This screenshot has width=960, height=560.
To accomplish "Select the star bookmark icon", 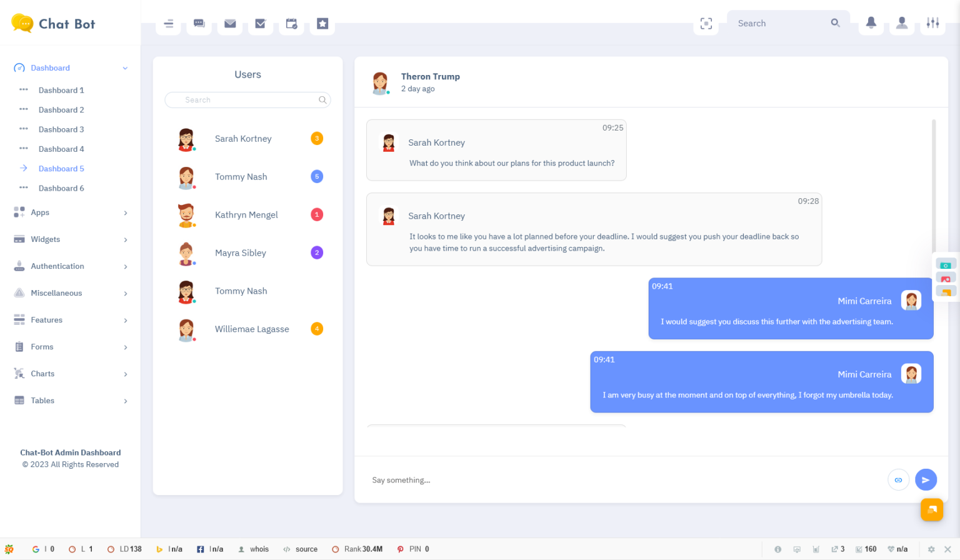I will click(x=322, y=23).
